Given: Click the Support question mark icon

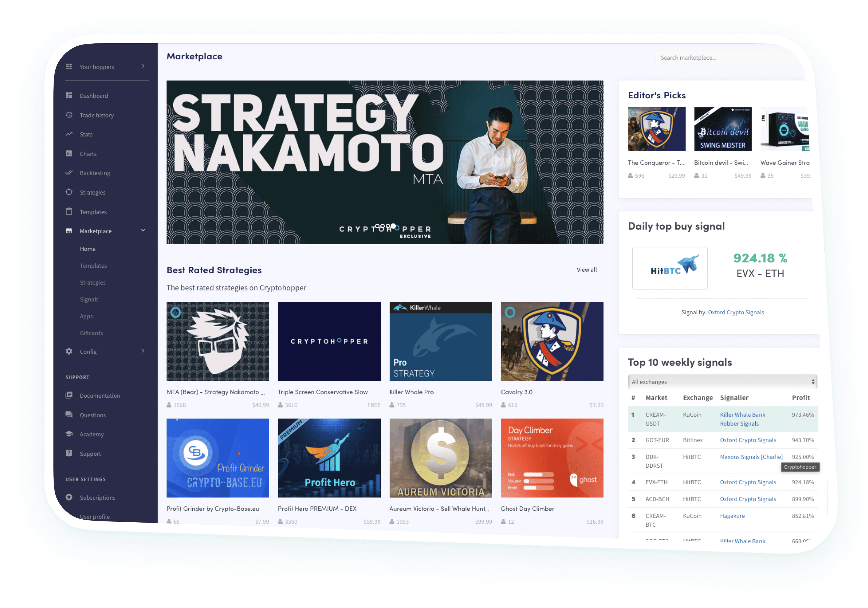Looking at the screenshot, I should click(69, 453).
